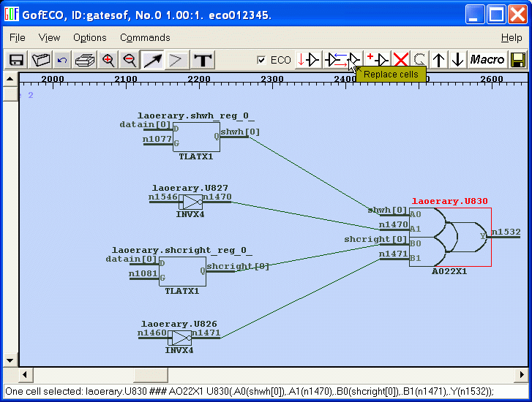Select the shwh_reg_0_ TLATX1 latch box
The image size is (532, 402).
click(196, 137)
